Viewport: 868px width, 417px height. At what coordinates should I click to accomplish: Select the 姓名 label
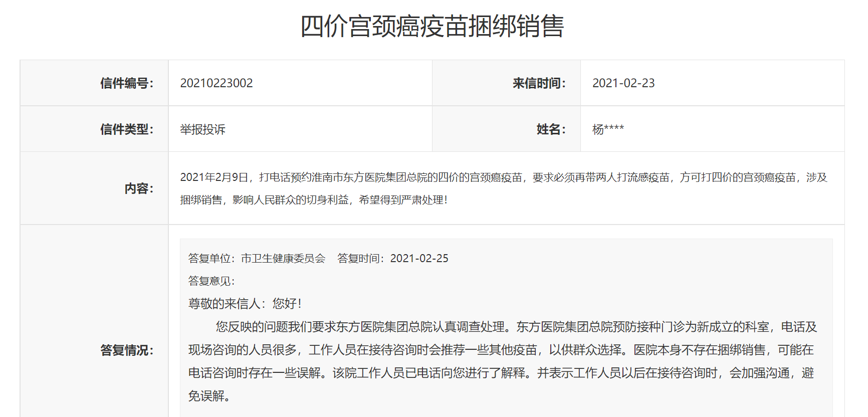click(551, 129)
